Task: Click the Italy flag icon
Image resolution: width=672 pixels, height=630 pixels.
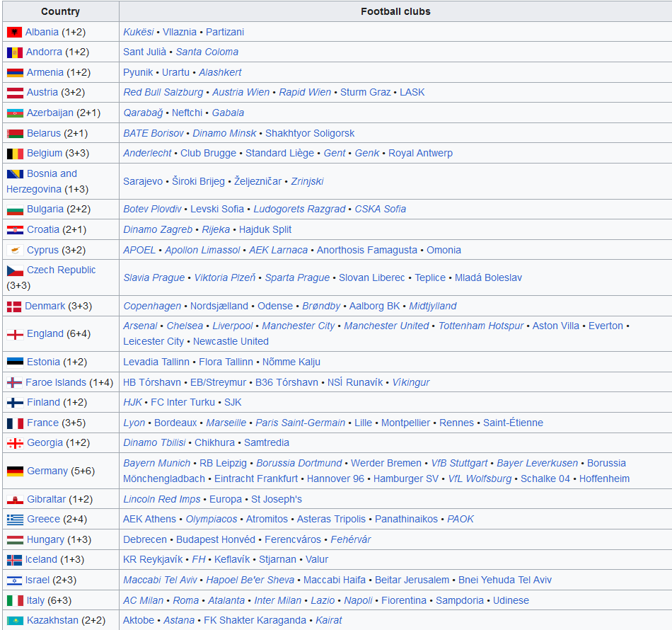Action: click(x=15, y=601)
